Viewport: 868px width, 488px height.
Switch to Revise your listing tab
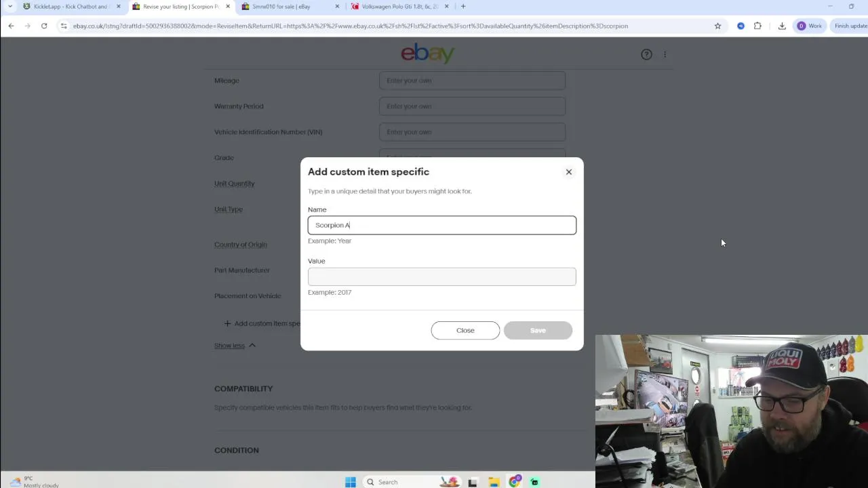tap(180, 7)
